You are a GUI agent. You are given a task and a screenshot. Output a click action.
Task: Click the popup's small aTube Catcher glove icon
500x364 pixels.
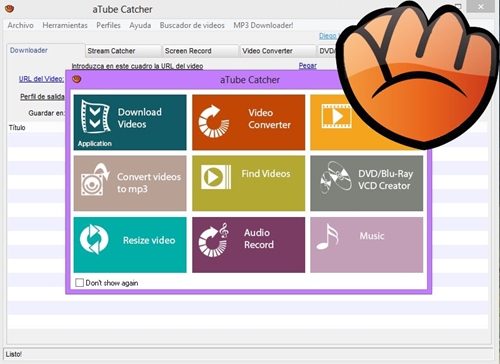coord(77,79)
